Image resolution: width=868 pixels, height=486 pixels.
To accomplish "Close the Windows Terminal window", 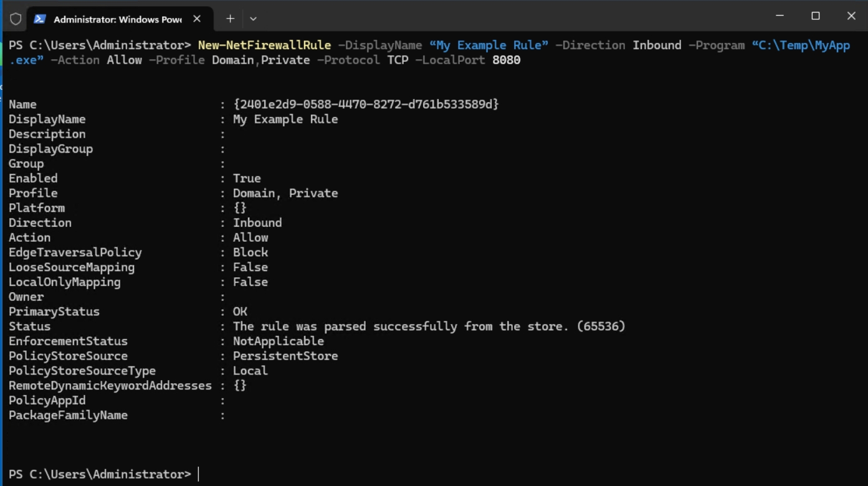I will click(x=851, y=16).
